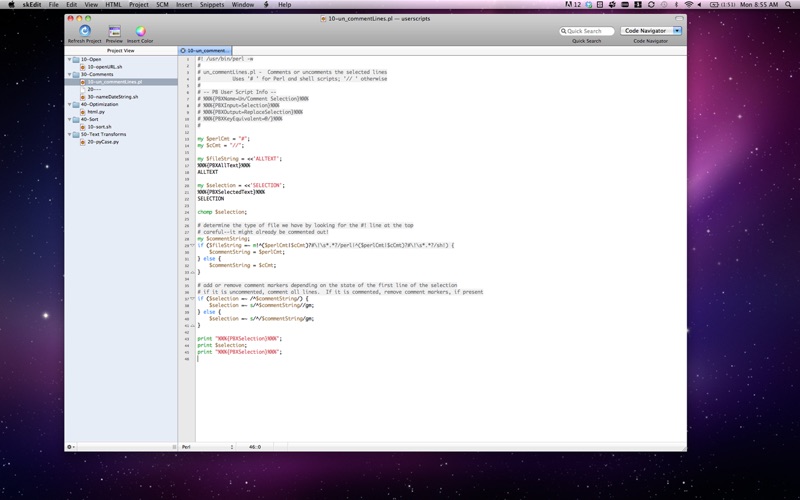Collapse the 50-Text Transforms folder triangle
The image size is (800, 500).
click(69, 135)
